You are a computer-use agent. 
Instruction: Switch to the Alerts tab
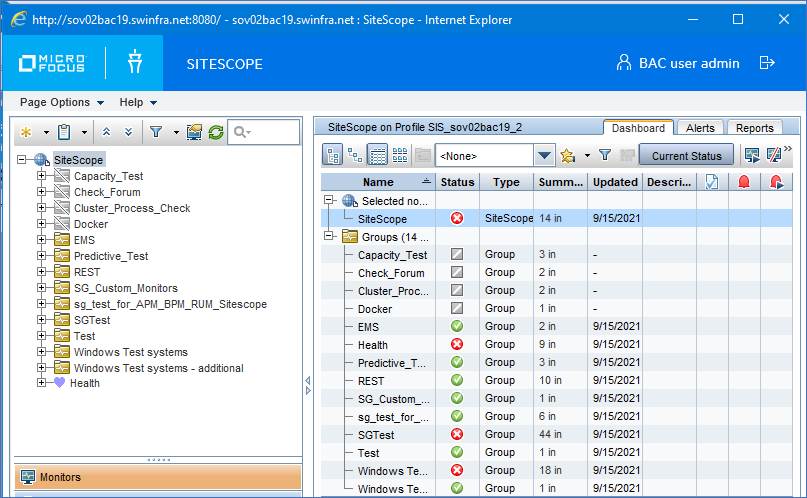[x=700, y=128]
